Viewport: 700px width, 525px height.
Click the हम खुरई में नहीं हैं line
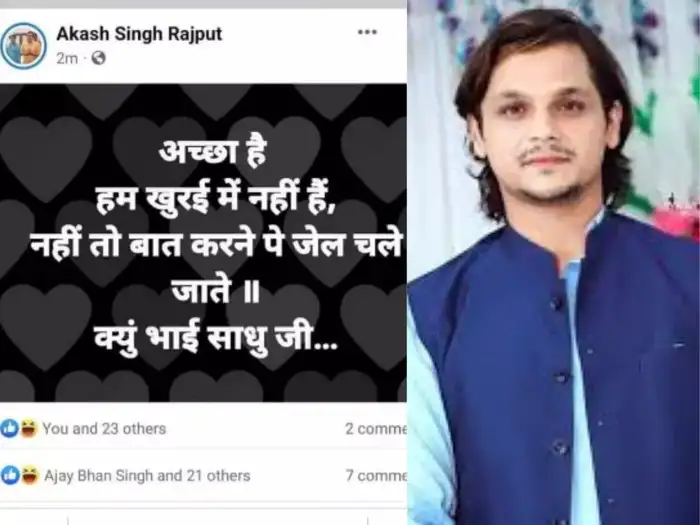(x=215, y=199)
